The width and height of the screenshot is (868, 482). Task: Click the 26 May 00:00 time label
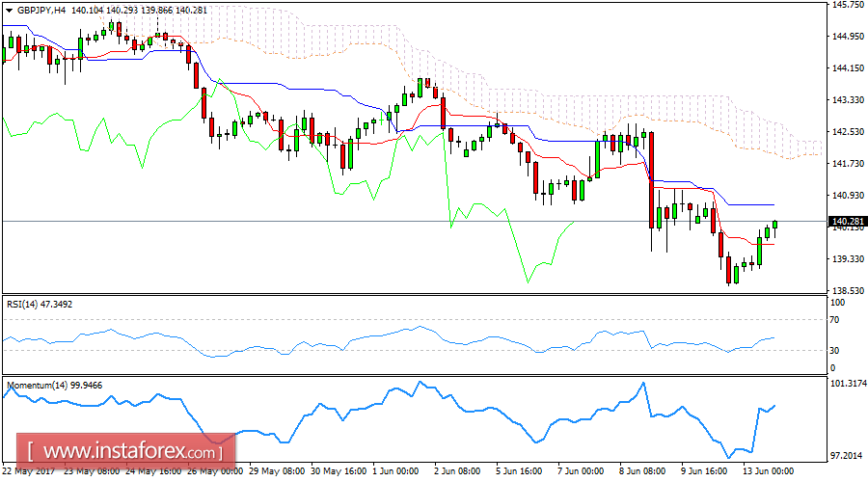pos(215,471)
